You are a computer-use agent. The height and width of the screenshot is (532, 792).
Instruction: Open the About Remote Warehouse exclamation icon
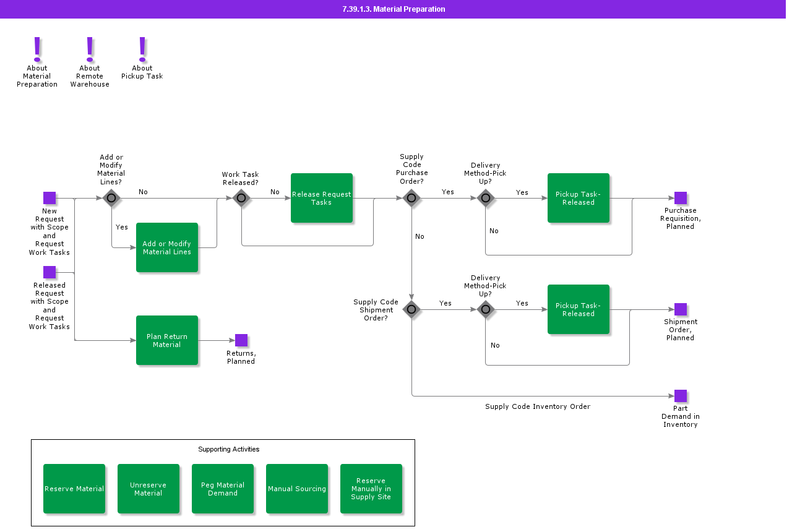click(x=90, y=49)
